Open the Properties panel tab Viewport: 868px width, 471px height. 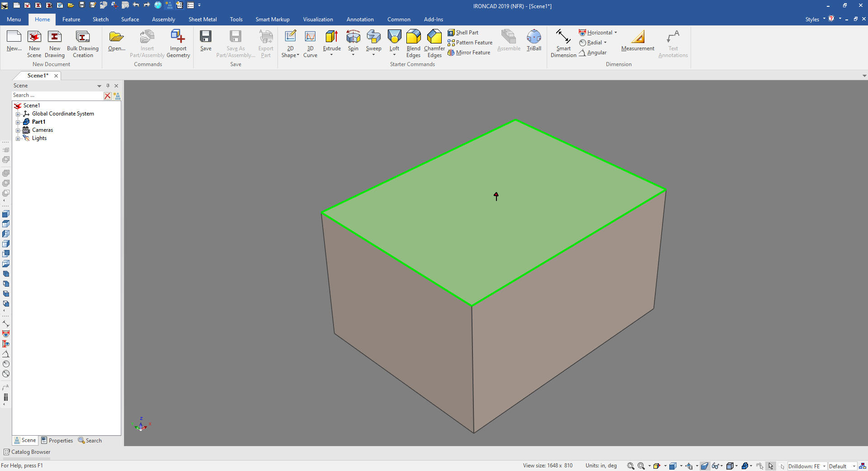coord(57,441)
